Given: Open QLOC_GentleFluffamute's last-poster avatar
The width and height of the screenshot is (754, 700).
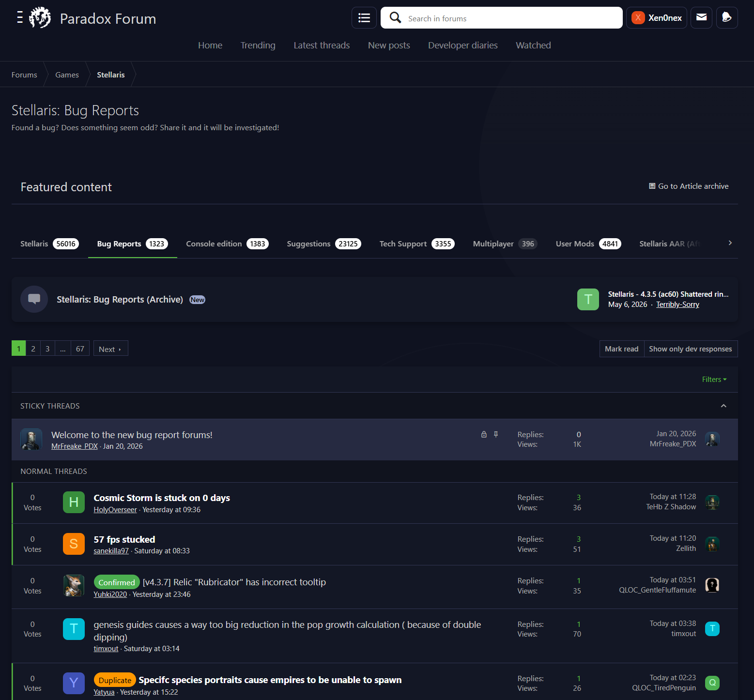Looking at the screenshot, I should point(712,585).
